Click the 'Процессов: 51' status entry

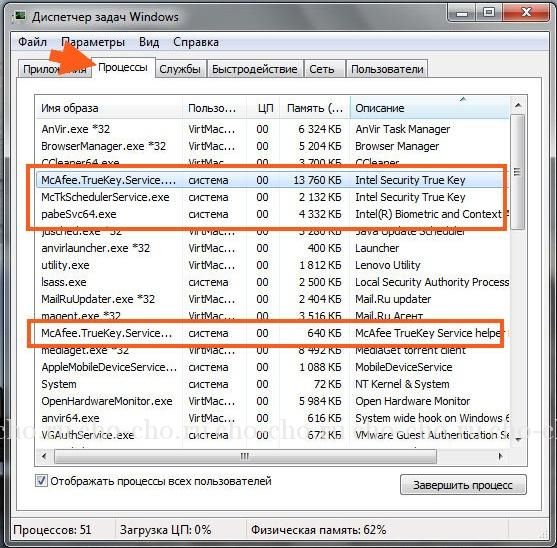click(52, 530)
